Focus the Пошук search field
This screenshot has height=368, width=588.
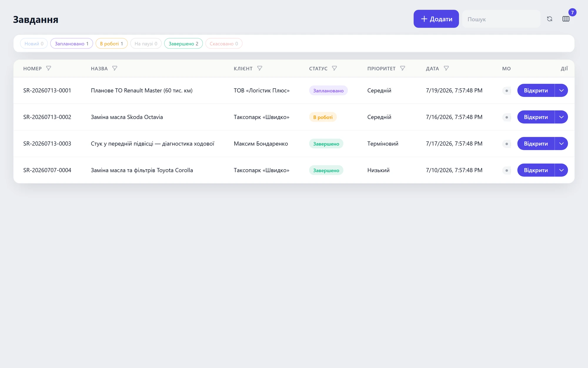[x=501, y=19]
